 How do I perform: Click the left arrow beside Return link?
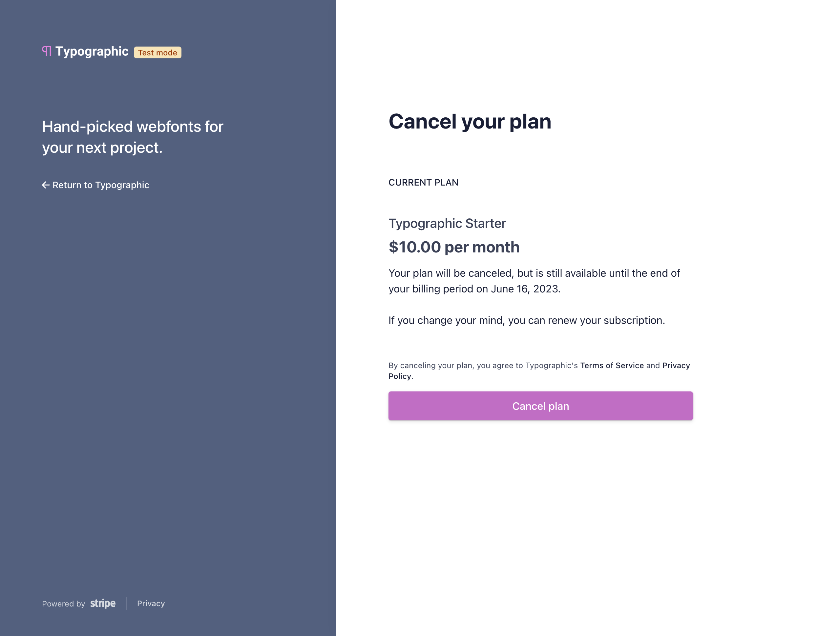click(46, 185)
